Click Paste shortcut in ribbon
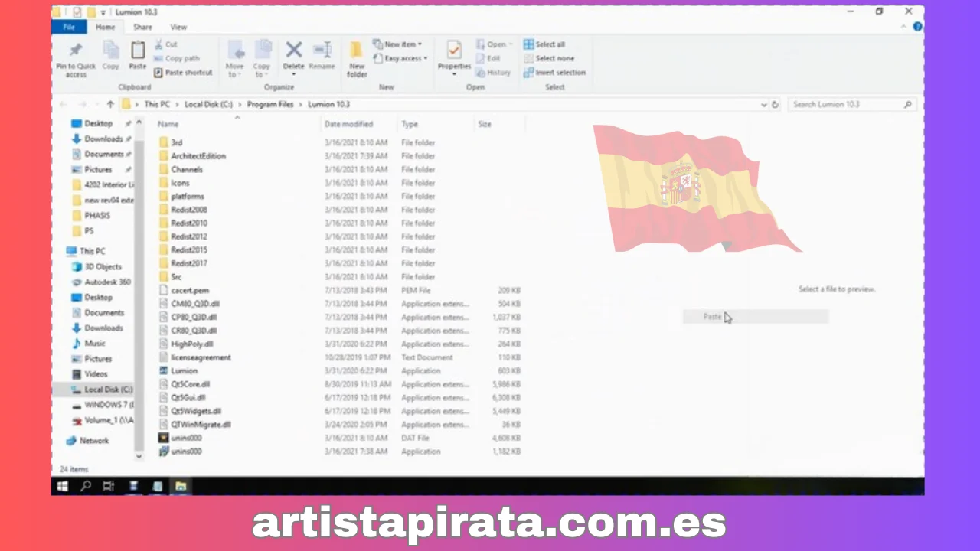This screenshot has width=980, height=551. (x=183, y=73)
